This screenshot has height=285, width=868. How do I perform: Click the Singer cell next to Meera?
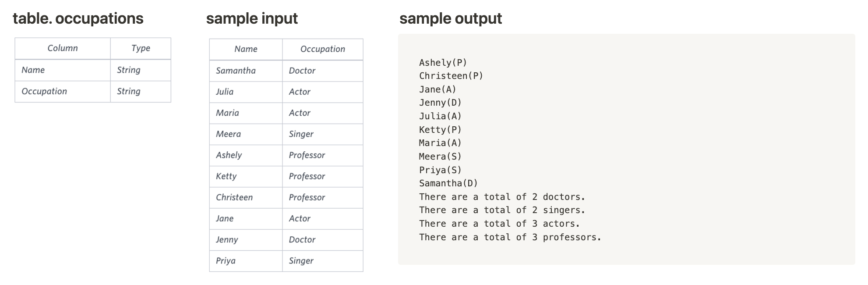point(301,134)
